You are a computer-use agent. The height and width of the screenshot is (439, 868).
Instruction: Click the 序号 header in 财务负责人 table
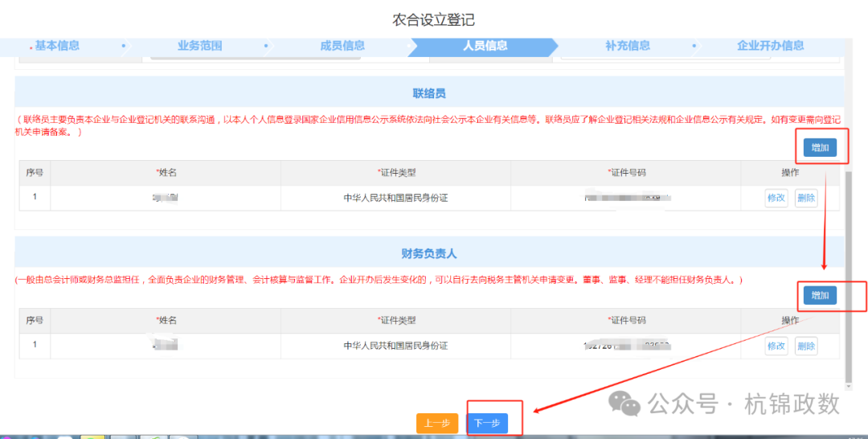point(35,321)
